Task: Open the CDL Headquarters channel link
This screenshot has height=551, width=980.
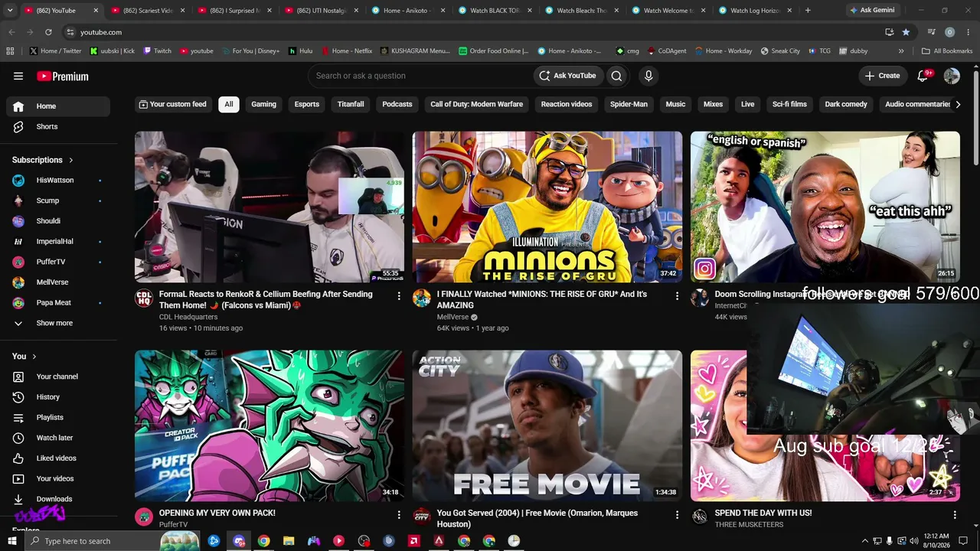Action: (x=188, y=317)
